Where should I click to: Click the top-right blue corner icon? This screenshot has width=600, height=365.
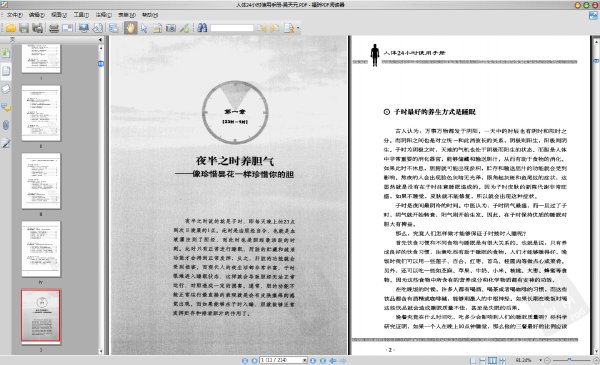pyautogui.click(x=593, y=16)
